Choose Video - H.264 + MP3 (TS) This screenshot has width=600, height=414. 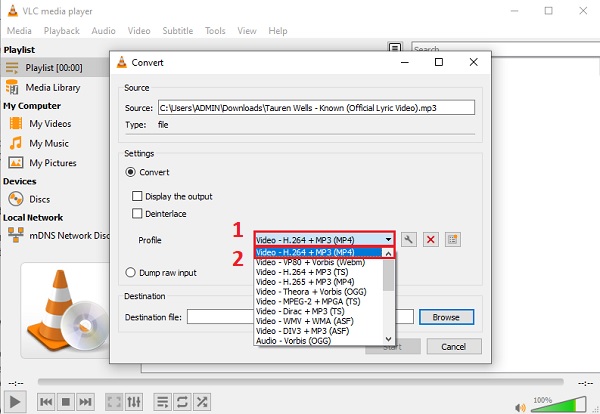click(318, 272)
